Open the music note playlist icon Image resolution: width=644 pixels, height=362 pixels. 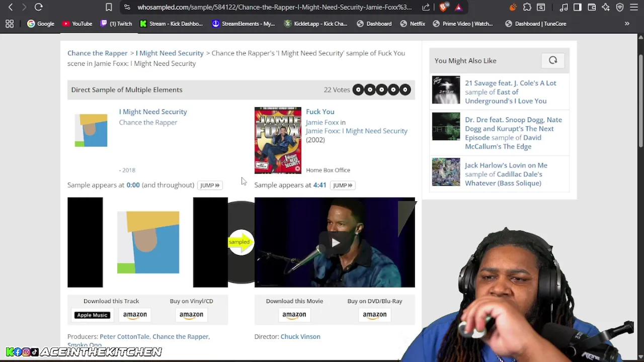point(564,7)
